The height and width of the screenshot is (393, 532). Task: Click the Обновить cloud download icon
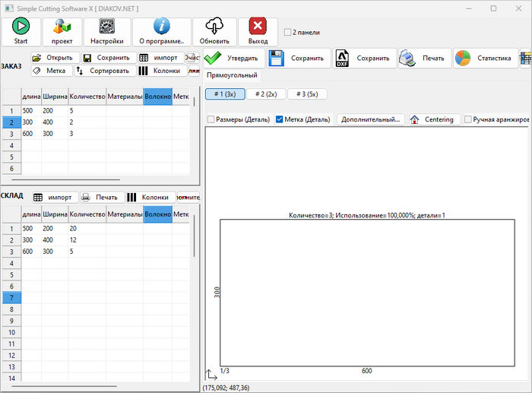click(x=214, y=26)
